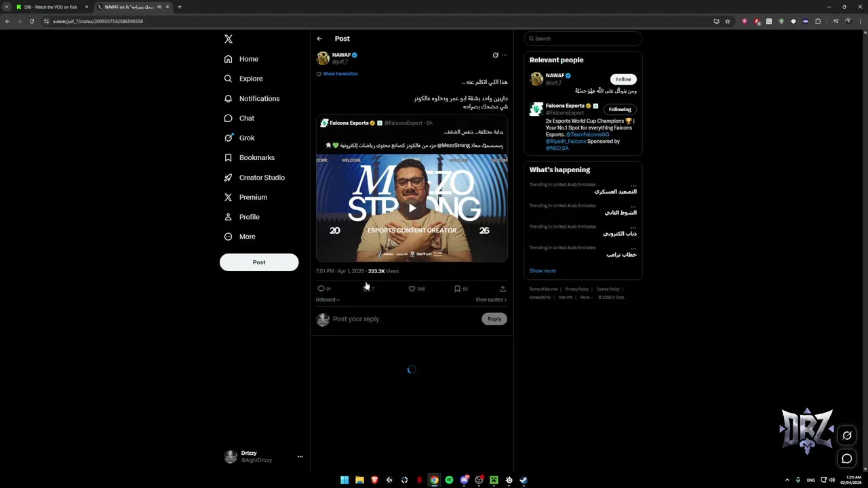
Task: Click the X logo in sidebar
Action: [229, 39]
